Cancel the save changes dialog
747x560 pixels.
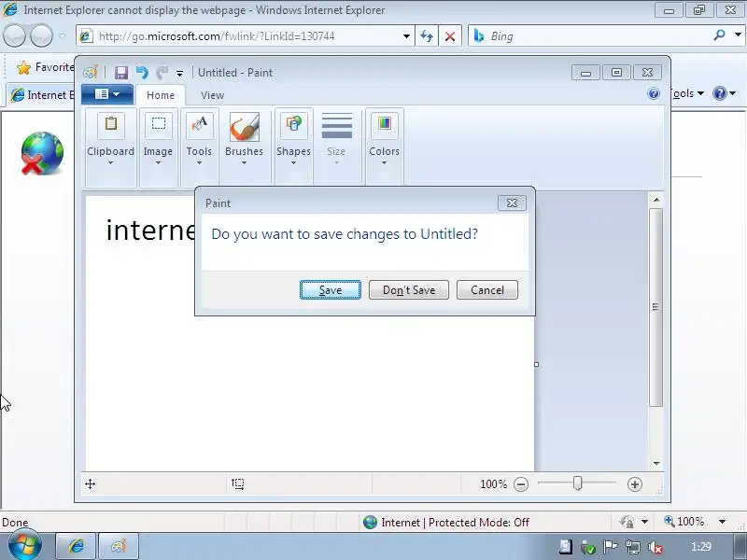486,290
